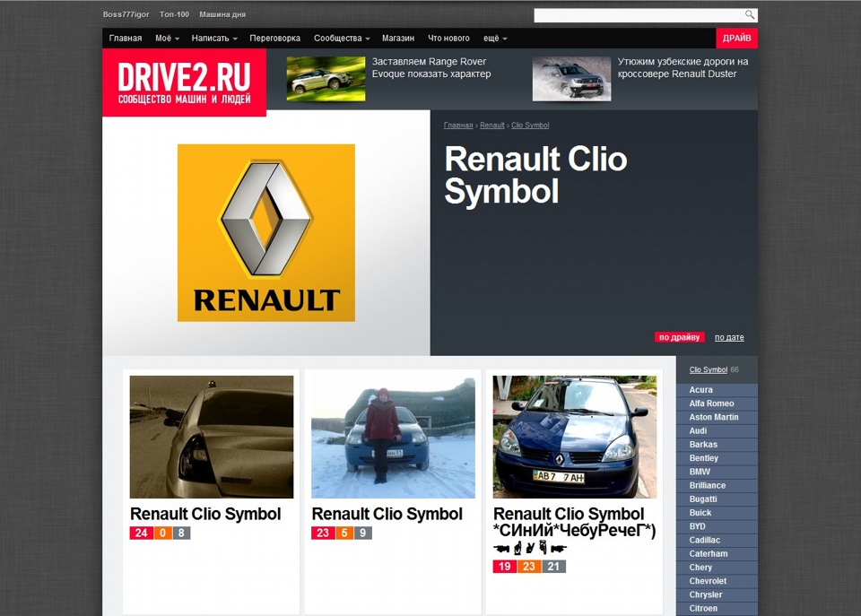The height and width of the screenshot is (616, 861).
Task: Open the Range Rover Evoque article headline
Action: (431, 67)
